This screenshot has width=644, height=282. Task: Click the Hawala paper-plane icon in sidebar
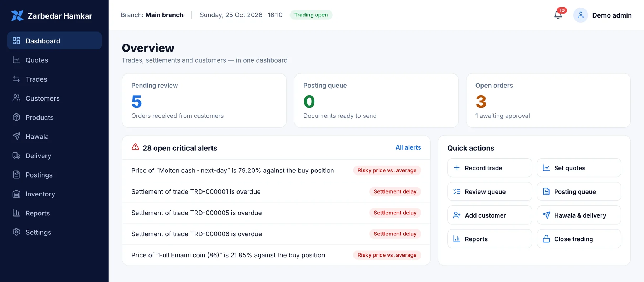[x=16, y=136]
